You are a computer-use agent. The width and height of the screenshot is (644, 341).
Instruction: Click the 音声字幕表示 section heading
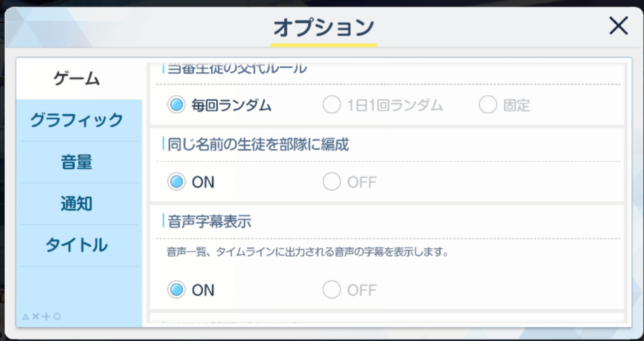[209, 222]
